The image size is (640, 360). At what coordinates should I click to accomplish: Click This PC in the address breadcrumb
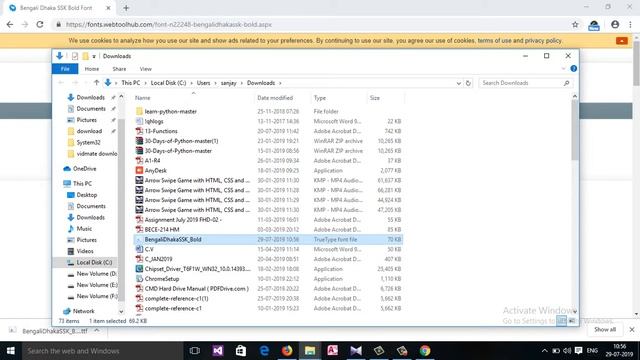point(131,83)
